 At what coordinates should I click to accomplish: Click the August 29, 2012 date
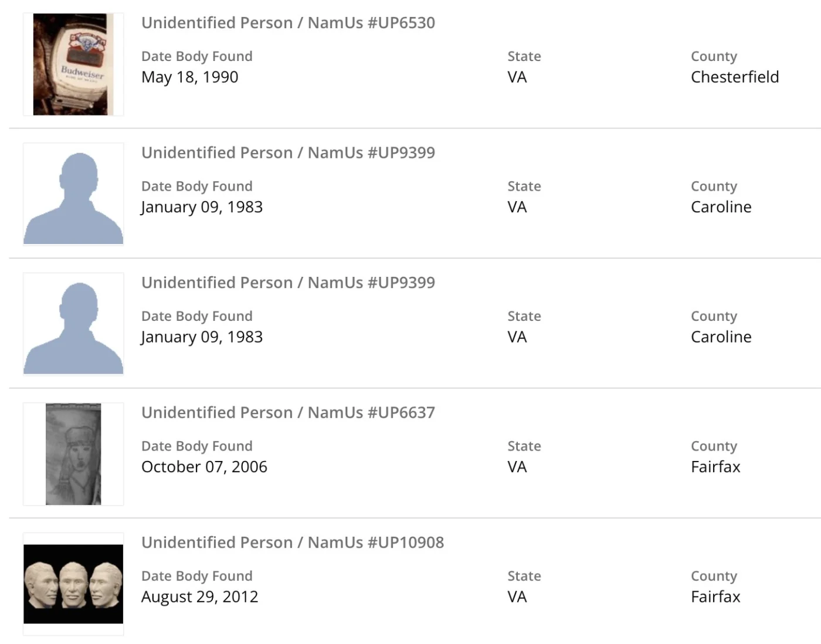tap(199, 597)
